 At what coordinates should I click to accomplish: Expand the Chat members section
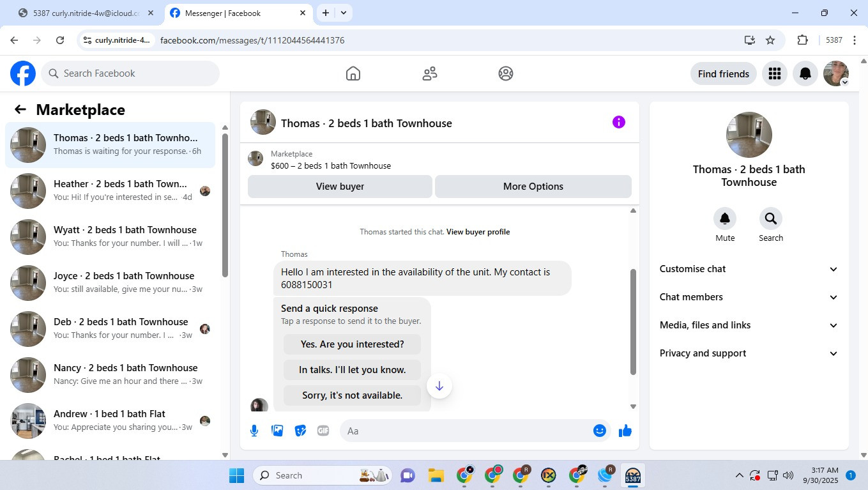tap(749, 297)
